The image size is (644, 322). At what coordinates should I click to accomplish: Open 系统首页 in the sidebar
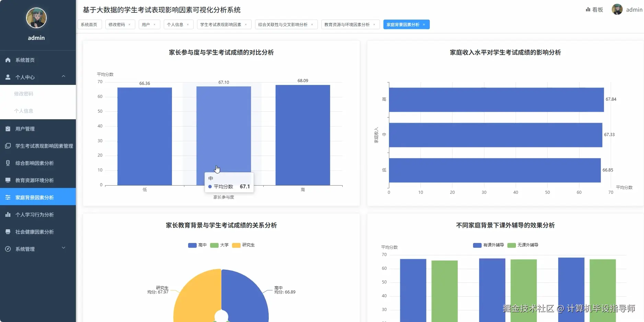38,60
